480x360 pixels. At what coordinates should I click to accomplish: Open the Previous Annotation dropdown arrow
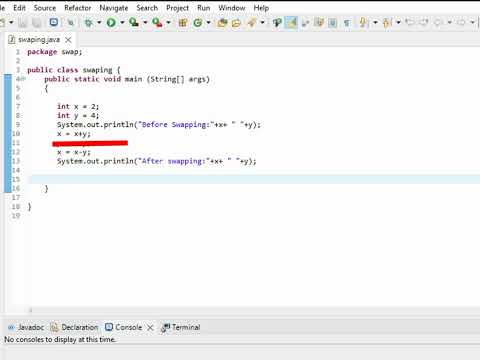coord(398,23)
